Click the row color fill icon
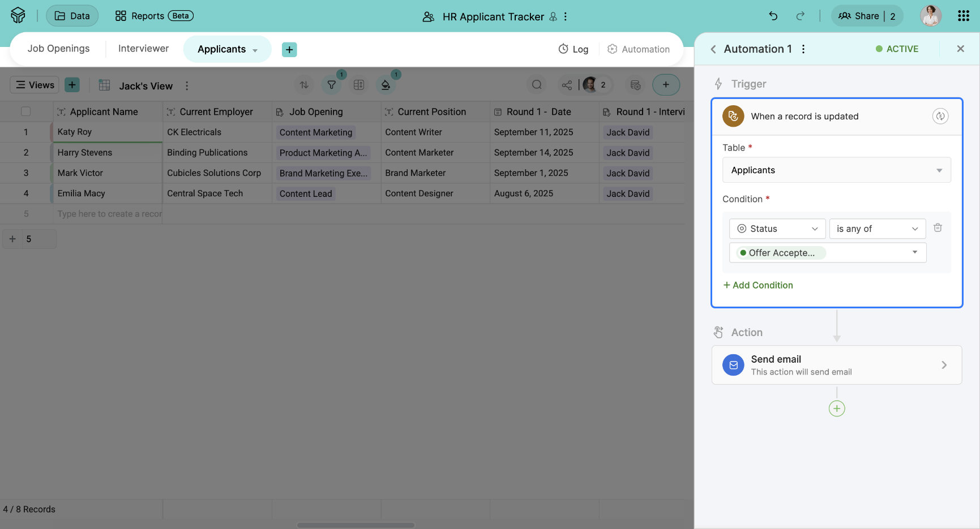 coord(386,85)
